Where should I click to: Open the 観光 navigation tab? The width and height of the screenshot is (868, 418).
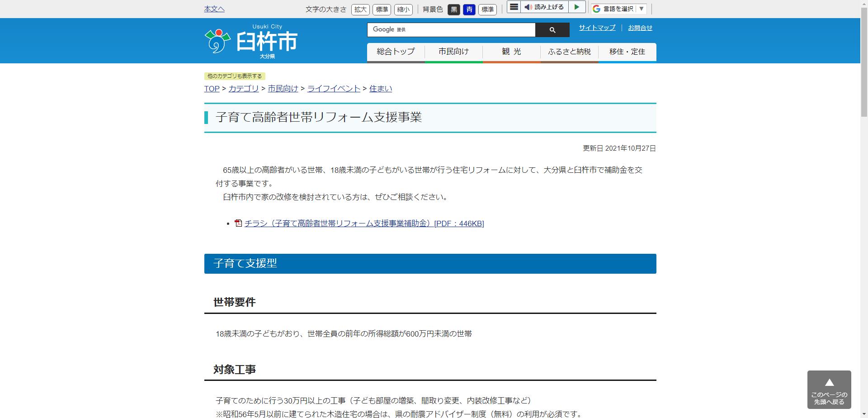click(x=511, y=52)
